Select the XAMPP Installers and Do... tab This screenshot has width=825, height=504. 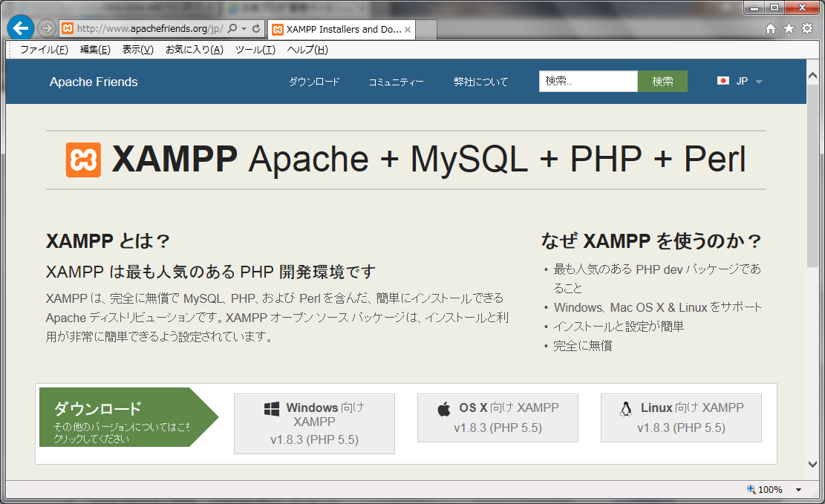point(342,30)
